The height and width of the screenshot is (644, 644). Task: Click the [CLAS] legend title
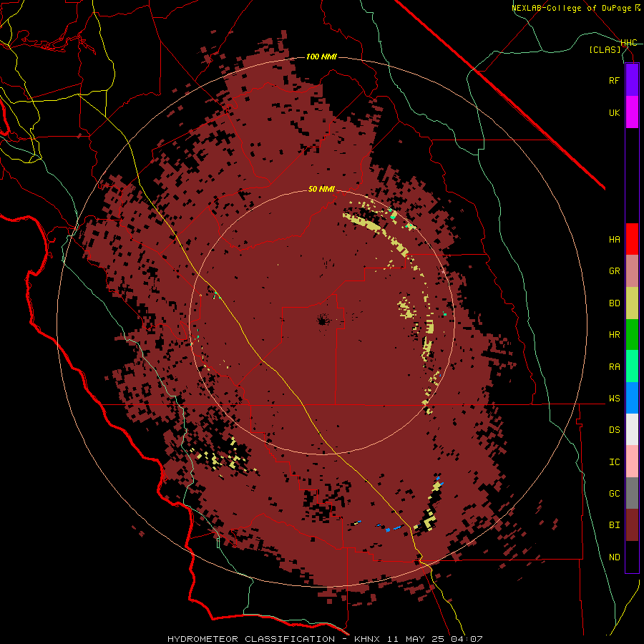pos(605,49)
